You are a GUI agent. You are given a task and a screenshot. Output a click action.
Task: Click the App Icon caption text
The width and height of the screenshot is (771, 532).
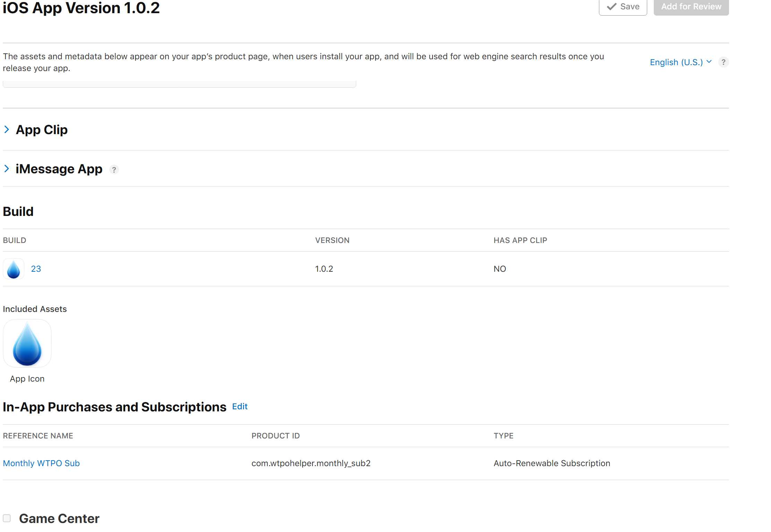(x=27, y=379)
